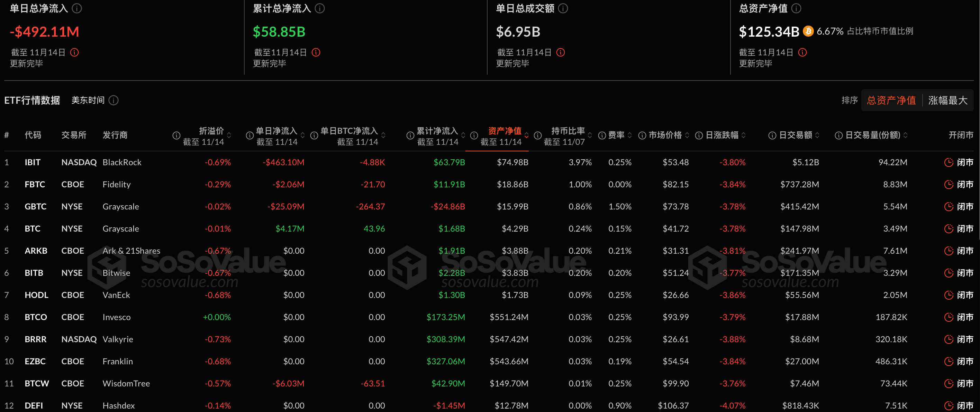
Task: Click the sort chevron on 单日净流入
Action: click(302, 135)
